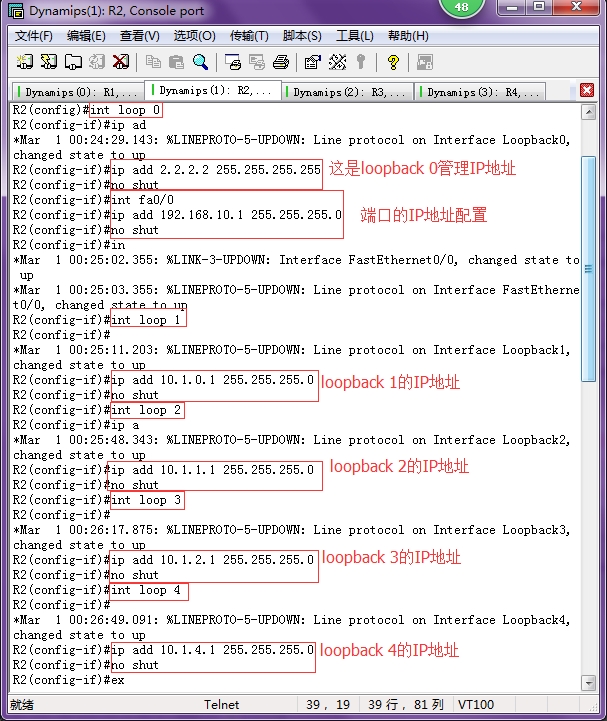The width and height of the screenshot is (607, 721).
Task: Click 'int loop 3' command text
Action: click(x=146, y=500)
